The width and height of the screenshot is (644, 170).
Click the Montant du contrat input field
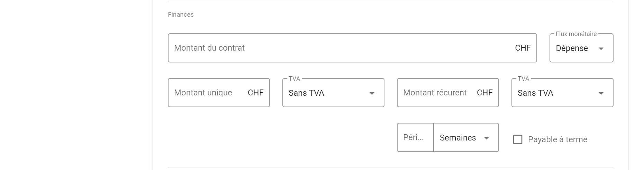click(343, 48)
